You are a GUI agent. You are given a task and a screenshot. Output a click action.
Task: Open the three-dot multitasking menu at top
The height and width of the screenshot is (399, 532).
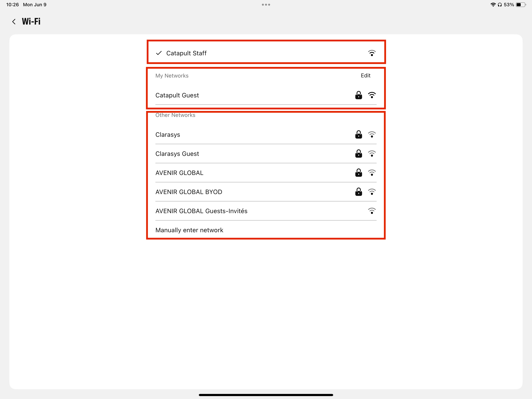pos(266,4)
